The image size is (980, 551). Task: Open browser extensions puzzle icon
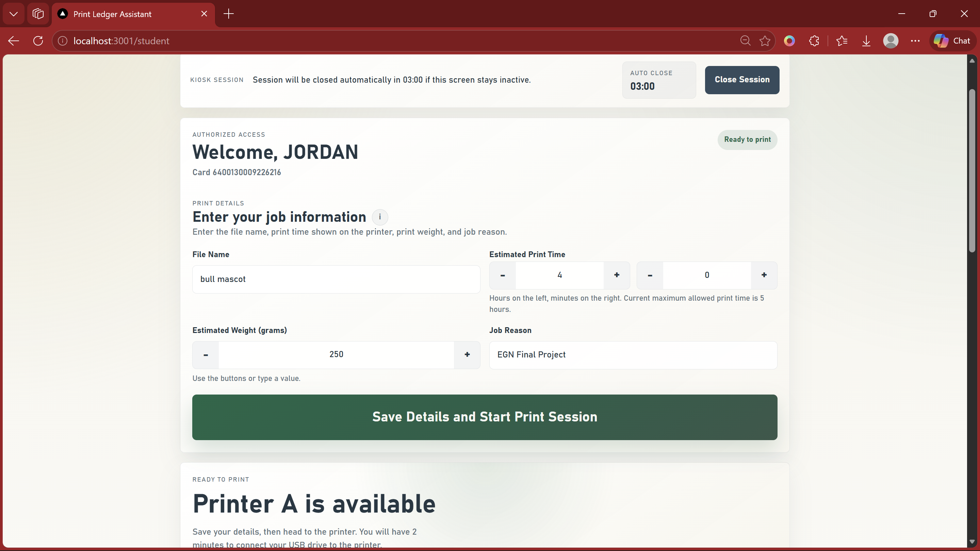(x=814, y=41)
